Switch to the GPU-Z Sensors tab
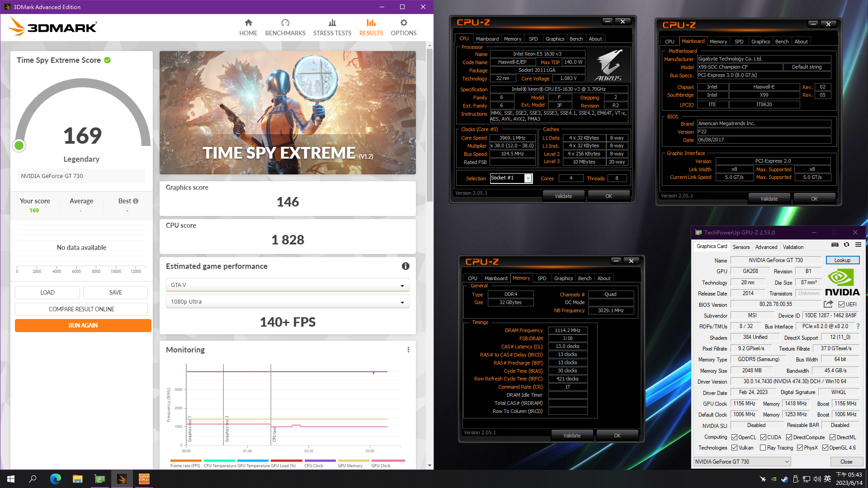 pyautogui.click(x=741, y=247)
